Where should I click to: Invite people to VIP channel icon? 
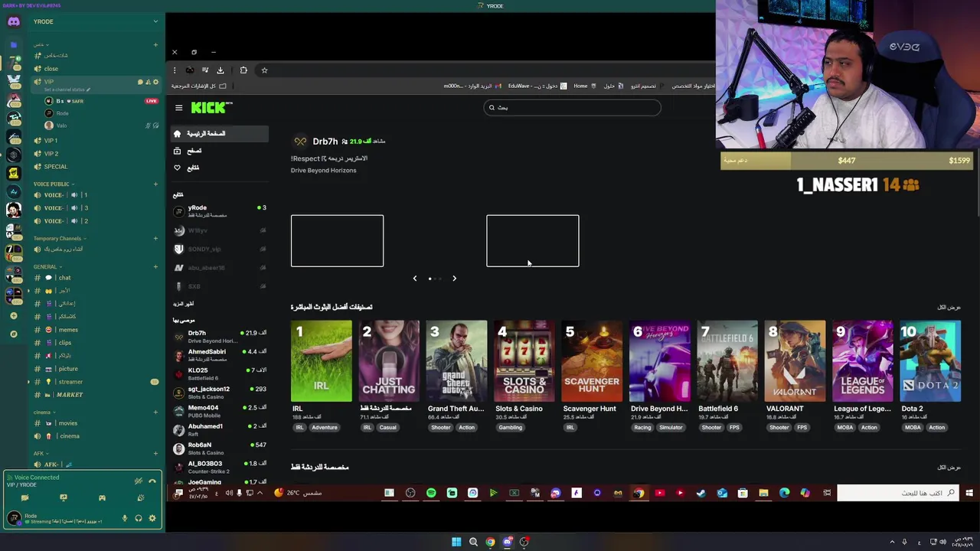pyautogui.click(x=149, y=82)
